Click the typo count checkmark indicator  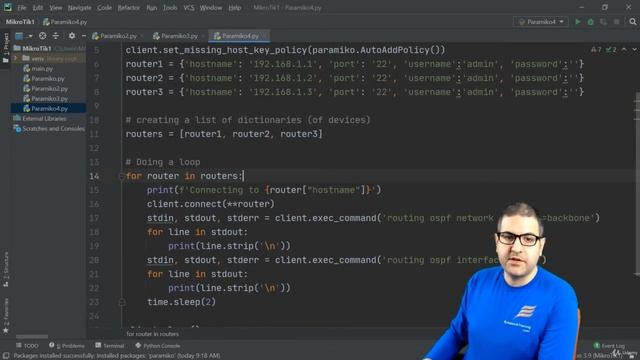pos(611,50)
